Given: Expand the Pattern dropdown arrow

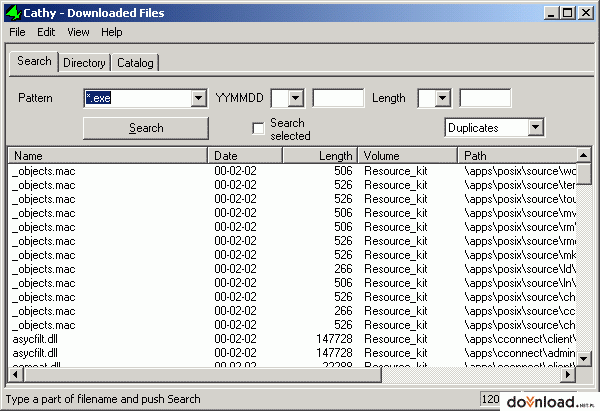Looking at the screenshot, I should point(198,98).
